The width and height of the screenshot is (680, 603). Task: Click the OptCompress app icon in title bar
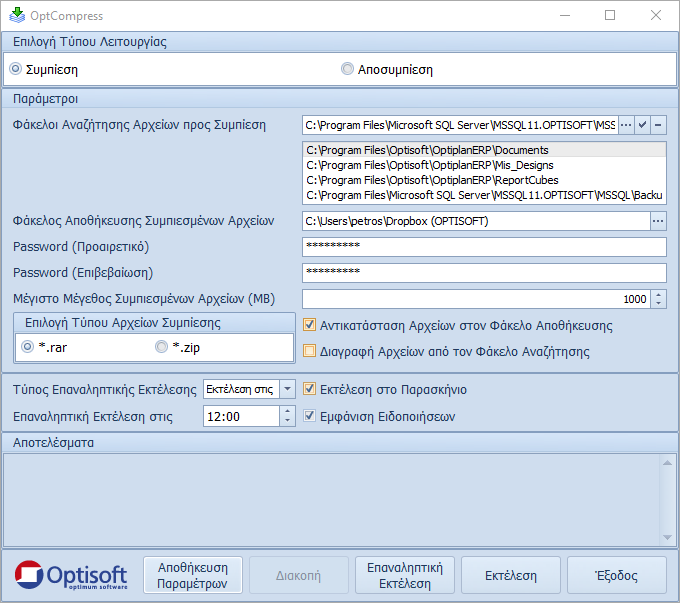click(17, 16)
